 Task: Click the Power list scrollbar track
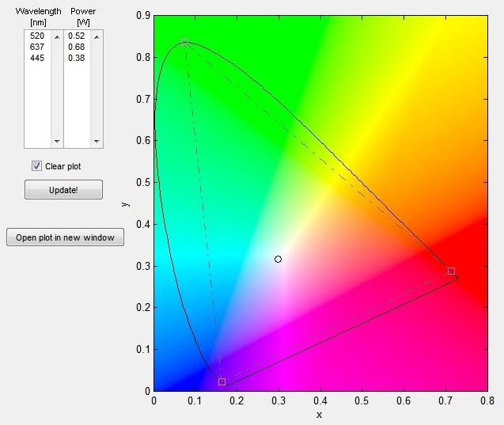click(96, 89)
